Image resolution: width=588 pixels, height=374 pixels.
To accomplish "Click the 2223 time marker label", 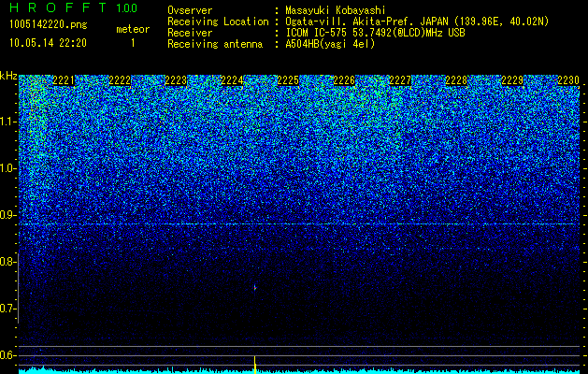I will pos(176,80).
